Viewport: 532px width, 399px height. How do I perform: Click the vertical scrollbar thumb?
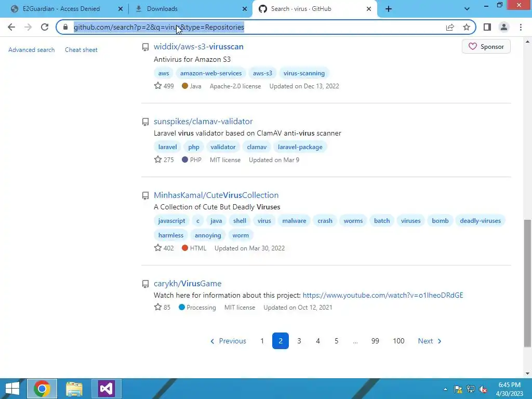click(x=527, y=284)
